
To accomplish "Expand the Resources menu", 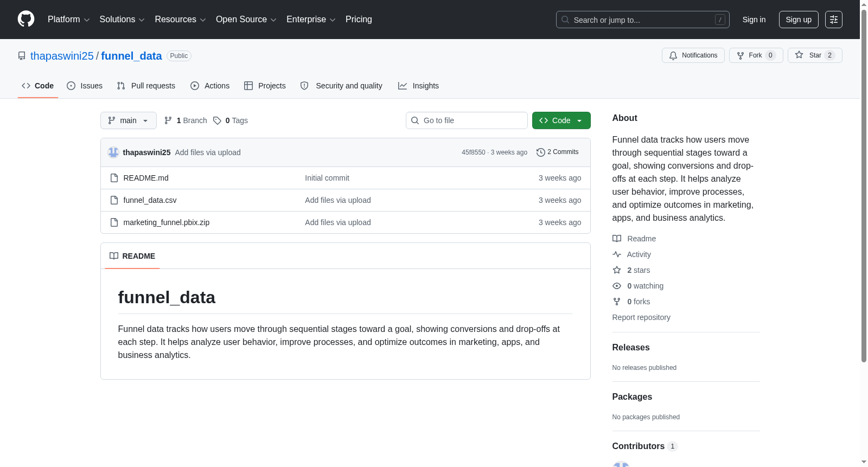I will click(x=181, y=20).
